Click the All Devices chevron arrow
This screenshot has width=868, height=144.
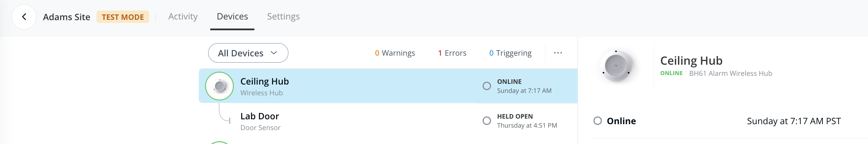[274, 53]
